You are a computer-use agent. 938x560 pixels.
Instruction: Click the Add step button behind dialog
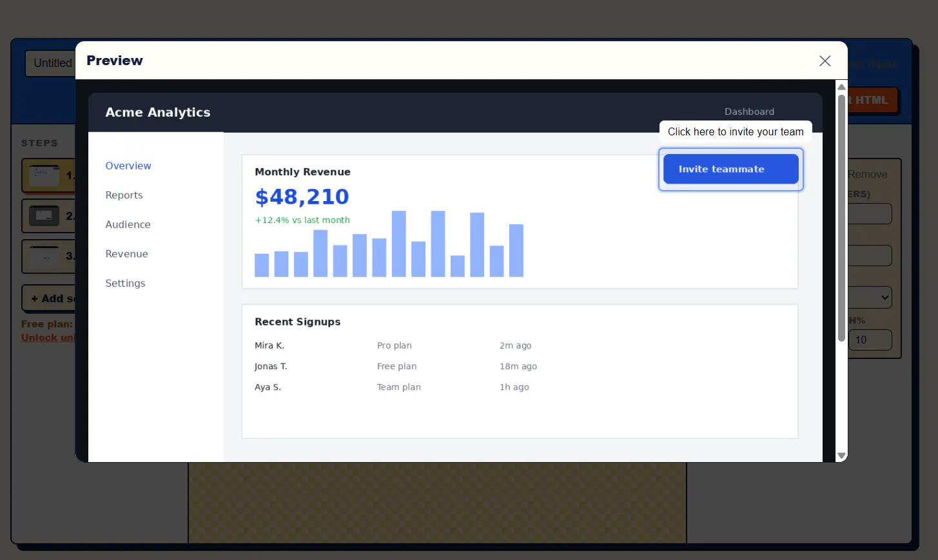coord(49,298)
